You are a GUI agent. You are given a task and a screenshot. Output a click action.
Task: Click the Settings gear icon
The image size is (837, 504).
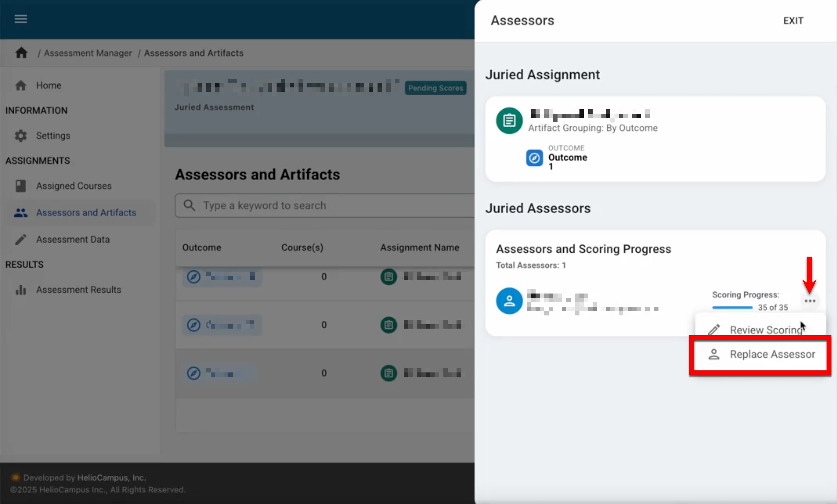(21, 135)
